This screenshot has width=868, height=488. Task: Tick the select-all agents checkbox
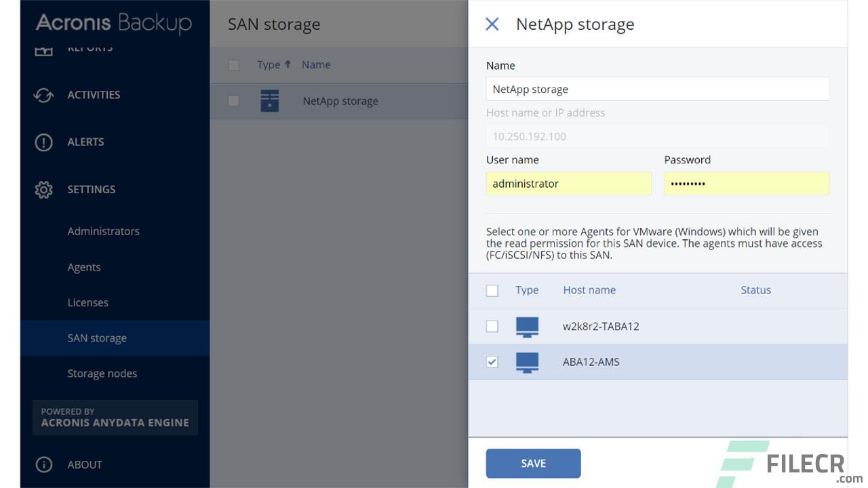492,291
